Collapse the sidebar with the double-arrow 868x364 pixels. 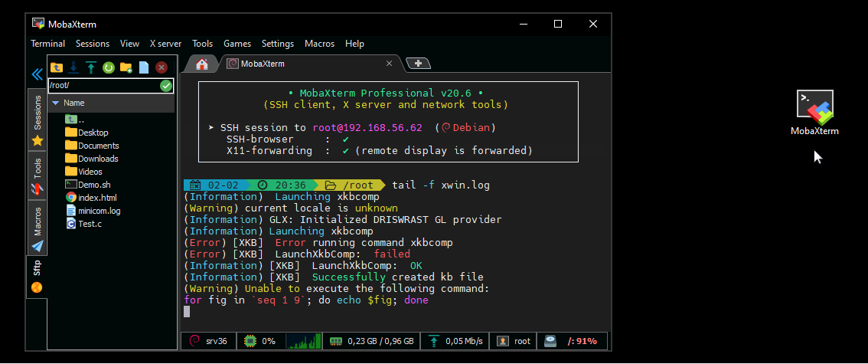click(x=36, y=74)
